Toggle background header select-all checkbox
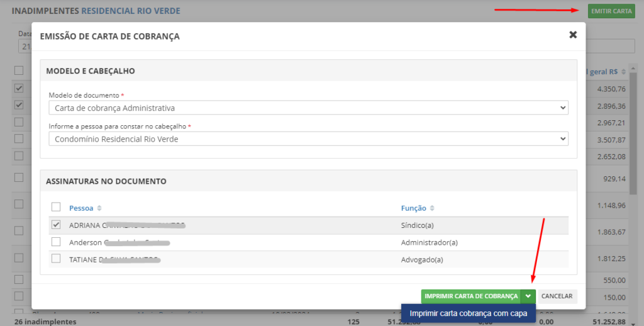This screenshot has height=326, width=644. (19, 70)
